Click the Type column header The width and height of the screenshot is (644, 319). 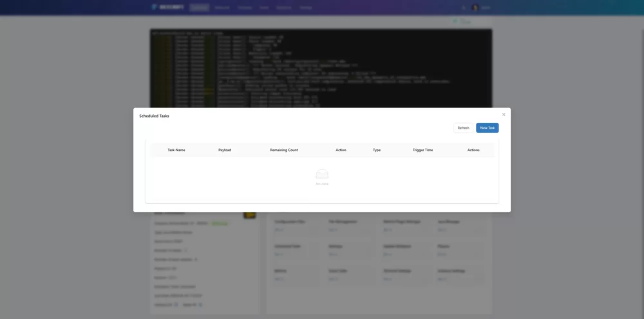(377, 150)
